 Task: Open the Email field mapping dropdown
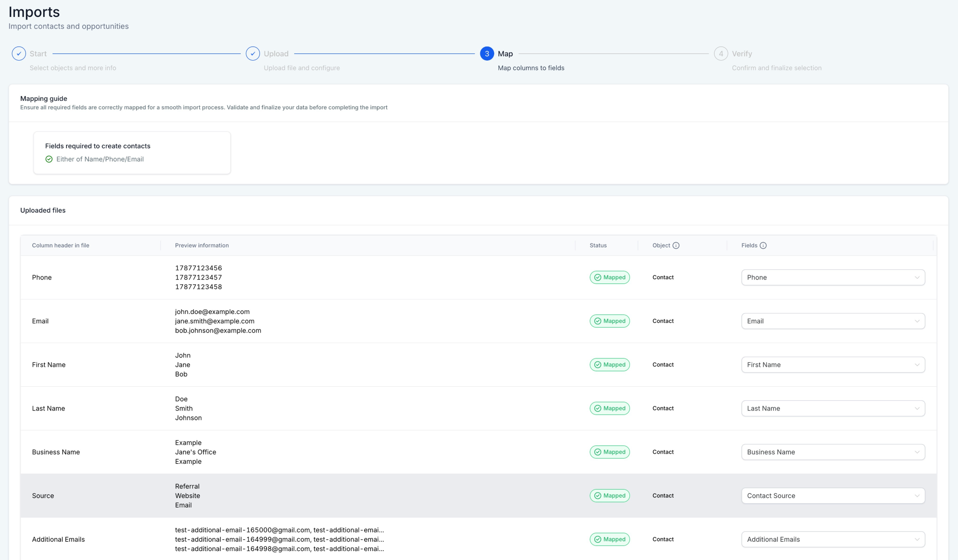pyautogui.click(x=833, y=321)
